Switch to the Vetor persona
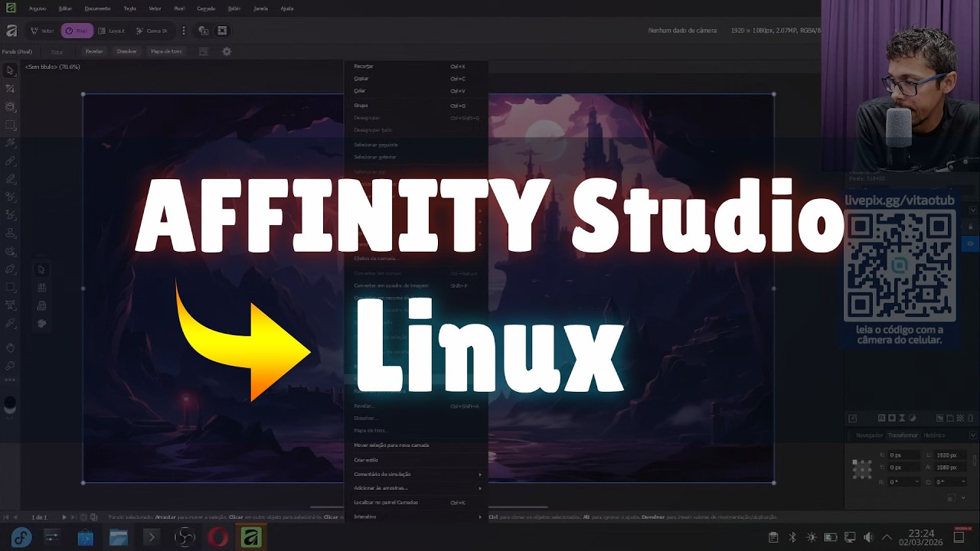The width and height of the screenshot is (980, 551). [43, 31]
